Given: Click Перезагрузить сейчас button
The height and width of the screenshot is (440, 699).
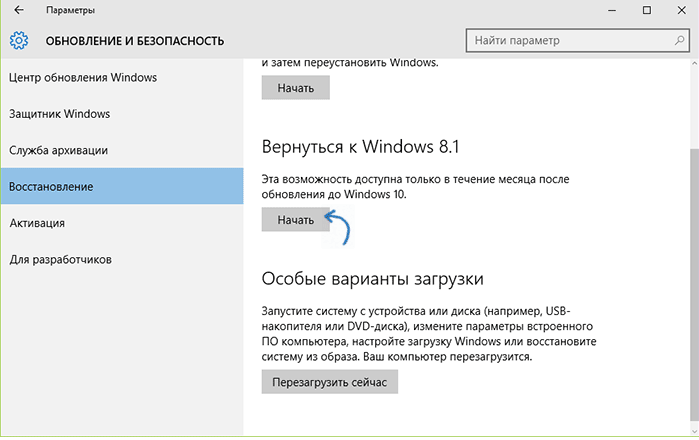Looking at the screenshot, I should (x=329, y=382).
